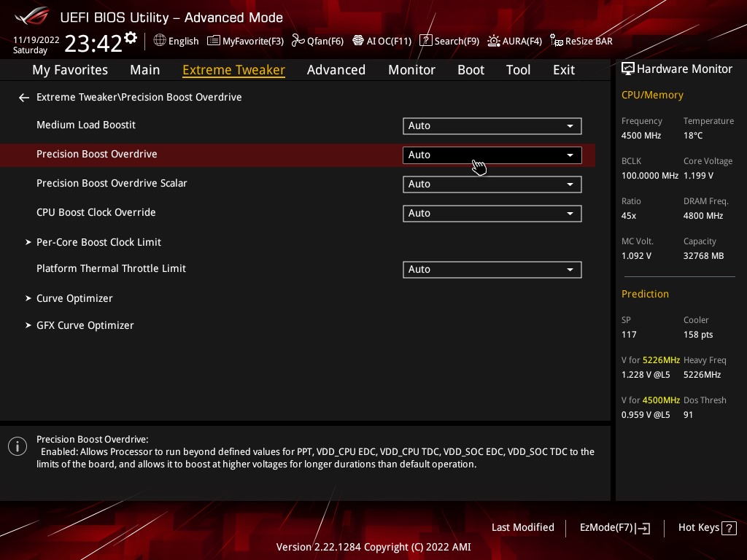Click the info icon in help panel
Screen dimensions: 747x560
tap(18, 447)
